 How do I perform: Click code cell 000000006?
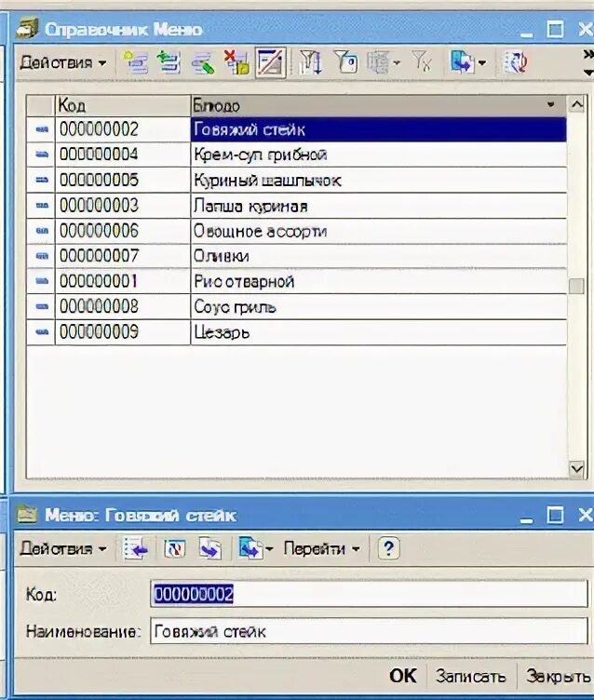123,231
